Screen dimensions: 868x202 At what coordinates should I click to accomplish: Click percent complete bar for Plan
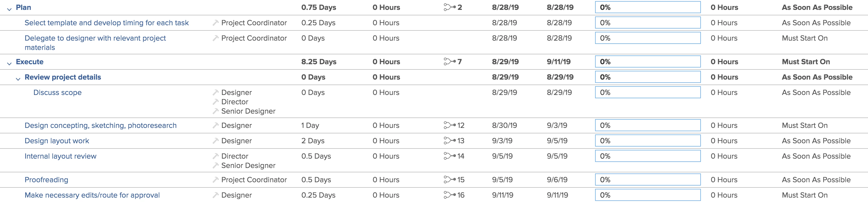648,7
